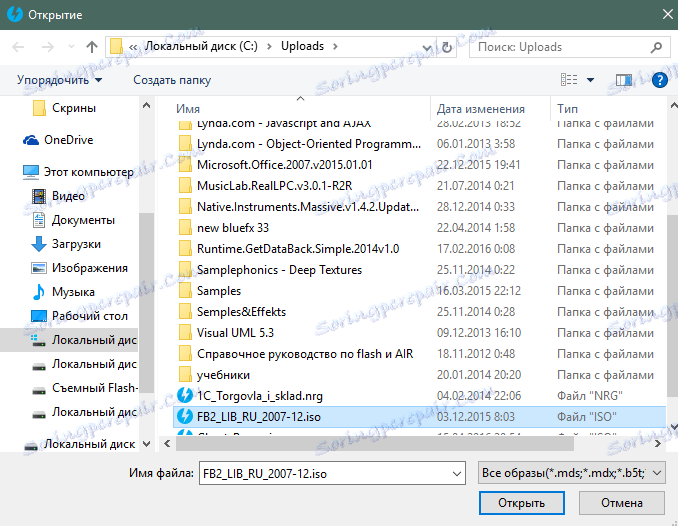Screen dimensions: 678x526
Task: Click the Отмена button
Action: 621,503
